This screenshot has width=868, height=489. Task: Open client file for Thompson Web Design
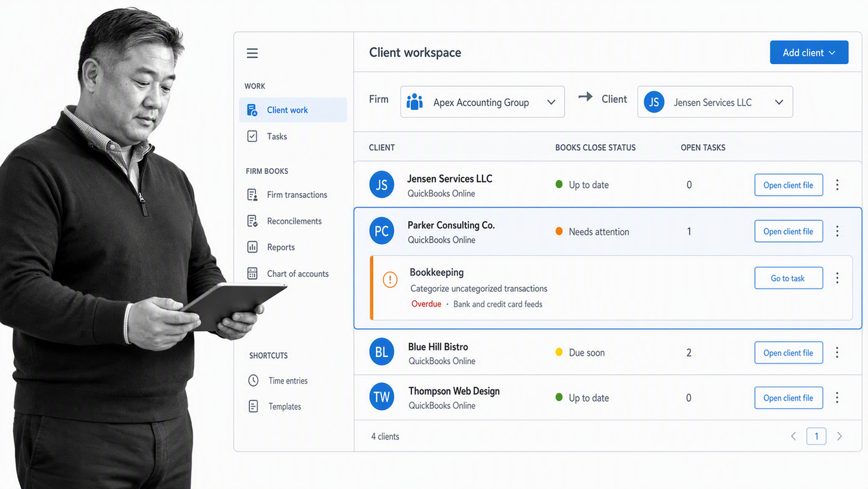(x=788, y=398)
